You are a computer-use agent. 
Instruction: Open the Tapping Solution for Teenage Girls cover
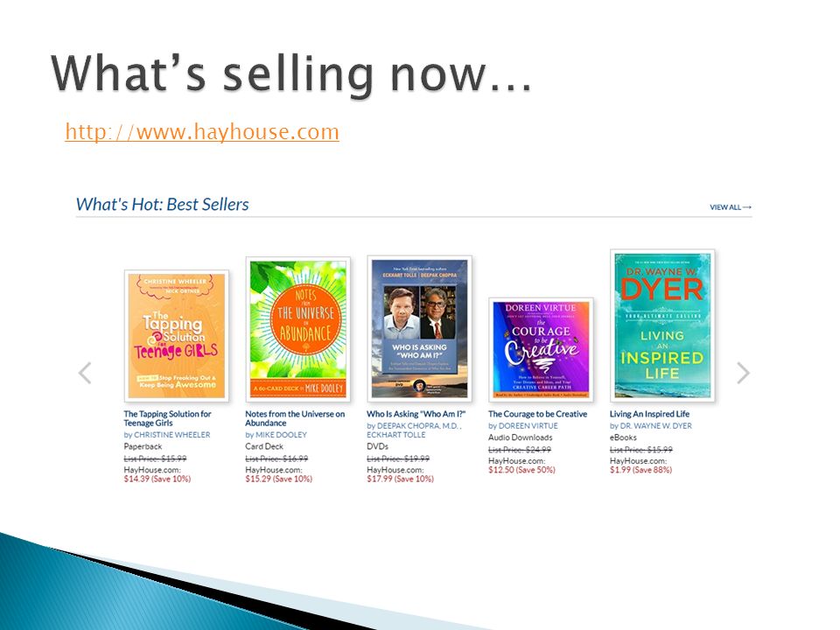pos(176,336)
